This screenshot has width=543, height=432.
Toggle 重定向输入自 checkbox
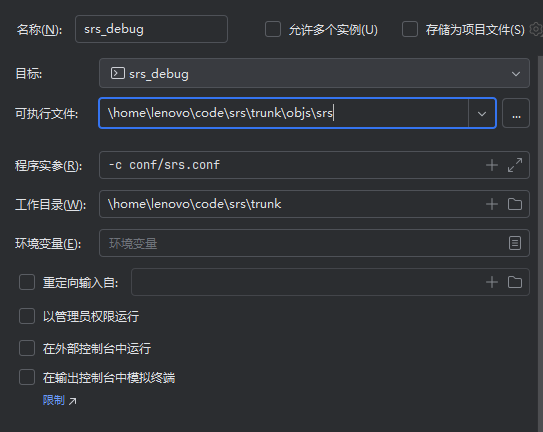27,282
